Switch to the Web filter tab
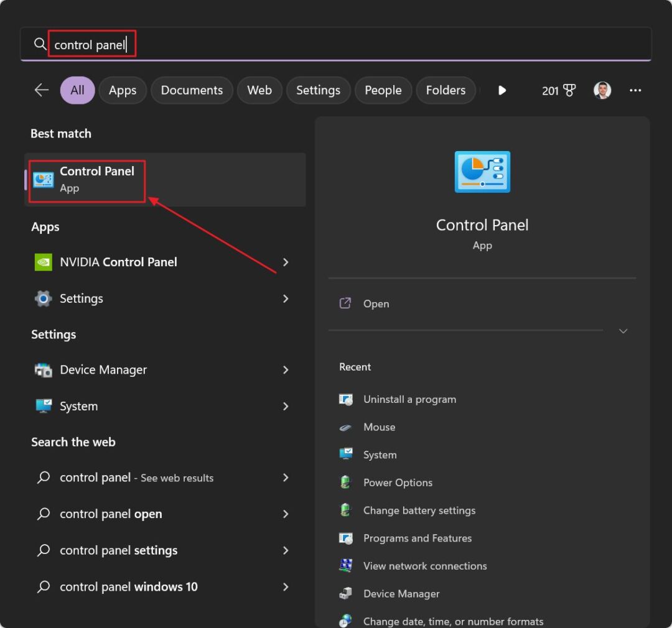This screenshot has width=672, height=628. [x=259, y=90]
